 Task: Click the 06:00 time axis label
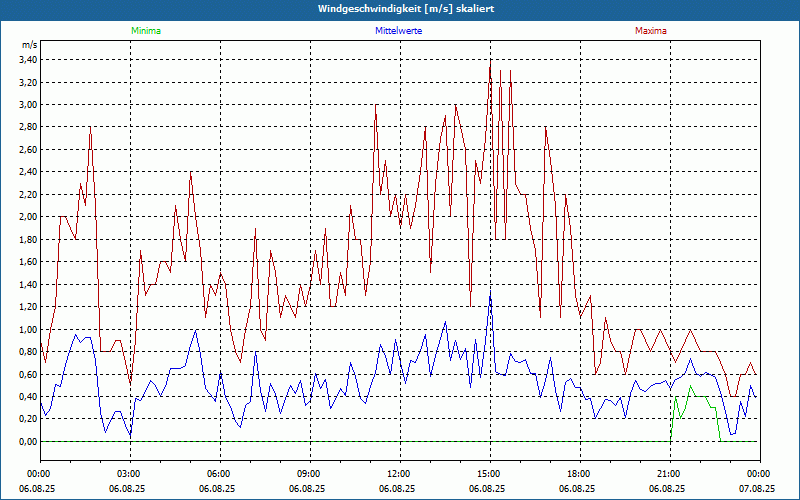220,474
